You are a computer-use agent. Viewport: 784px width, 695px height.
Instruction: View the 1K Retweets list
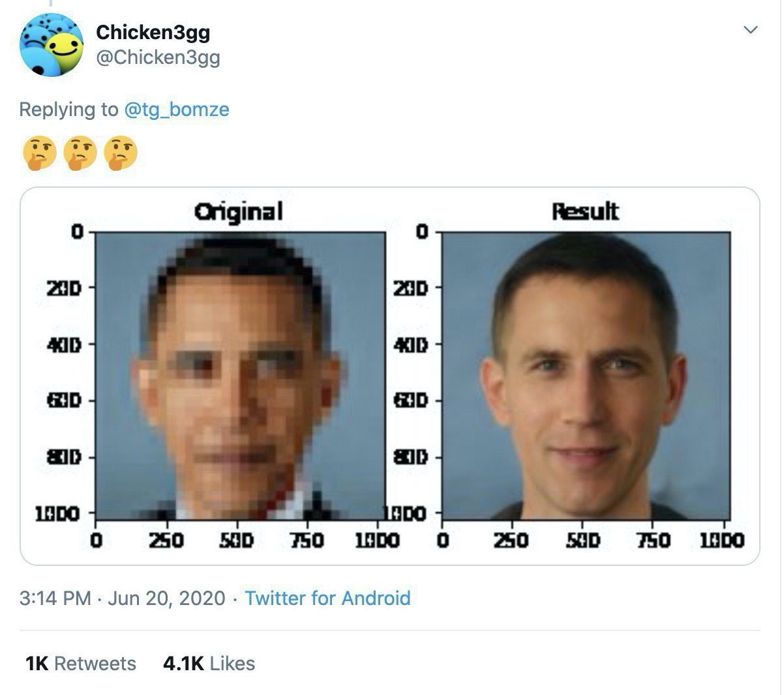[x=81, y=663]
